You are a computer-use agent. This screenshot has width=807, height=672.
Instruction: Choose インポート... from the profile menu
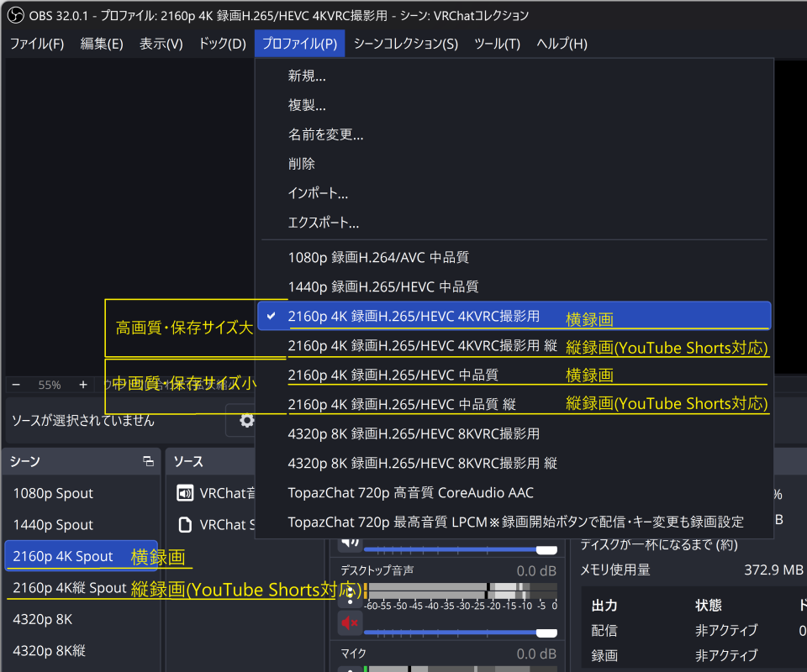coord(318,193)
